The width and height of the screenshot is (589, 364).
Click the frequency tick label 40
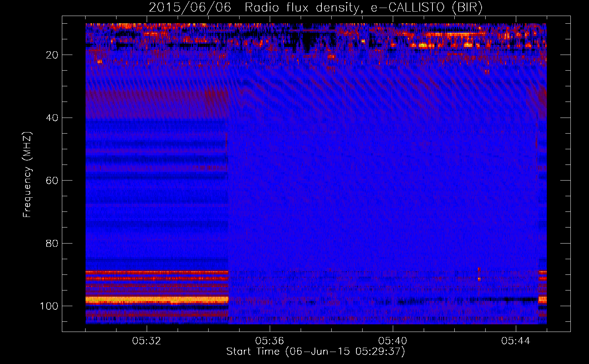(52, 118)
